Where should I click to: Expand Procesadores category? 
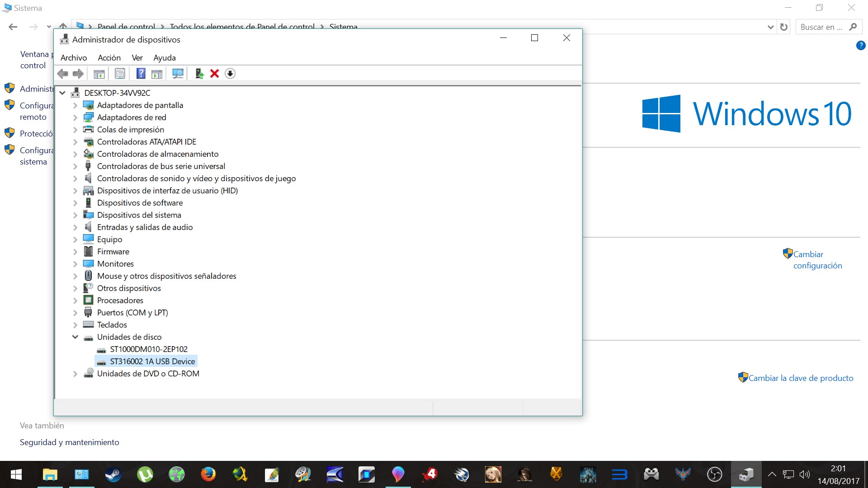(x=75, y=300)
